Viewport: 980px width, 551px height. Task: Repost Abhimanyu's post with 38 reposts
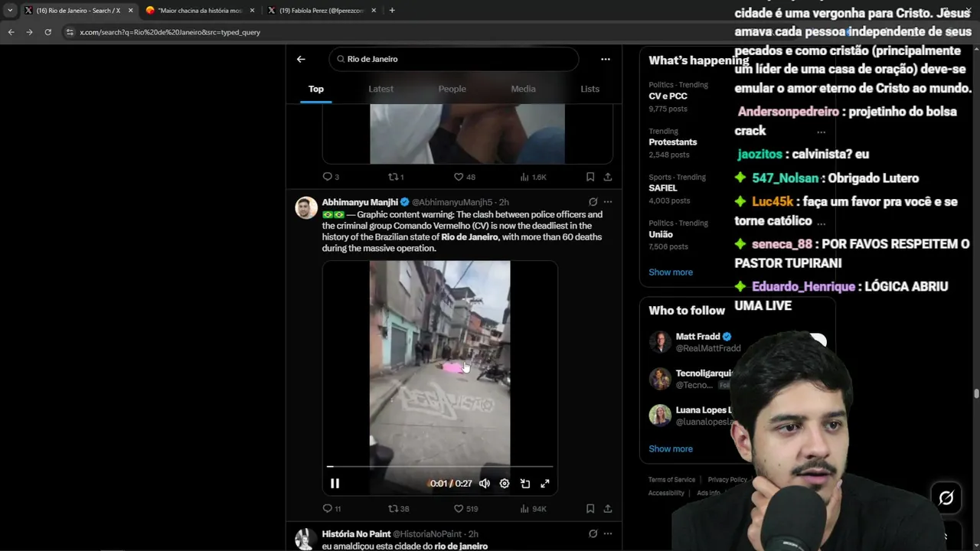[398, 508]
